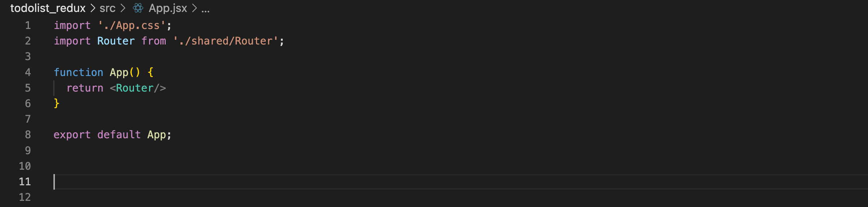The width and height of the screenshot is (868, 207).
Task: Click the Router identifier on line 2
Action: click(x=116, y=41)
